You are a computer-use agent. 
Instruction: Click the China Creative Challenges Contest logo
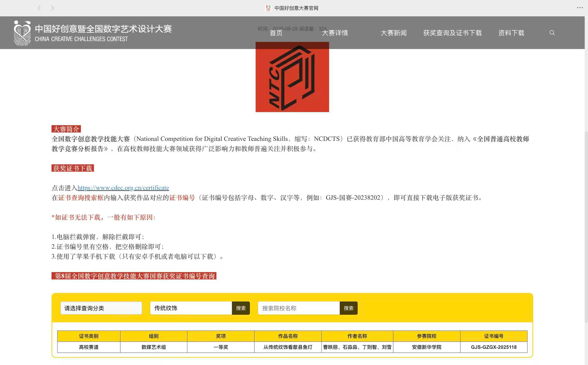pos(22,33)
